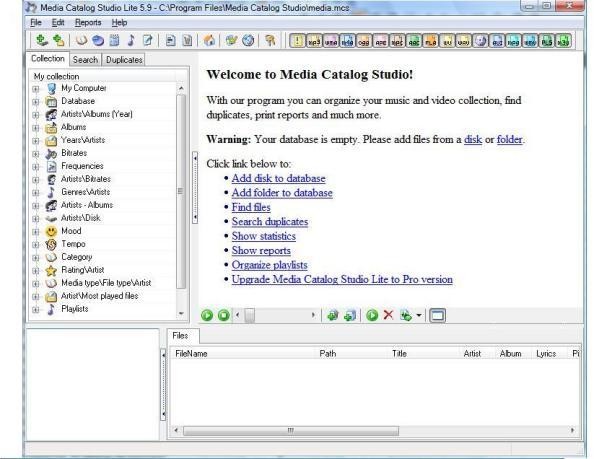Click the first document report toolbar icon
612x459 pixels.
coord(170,40)
